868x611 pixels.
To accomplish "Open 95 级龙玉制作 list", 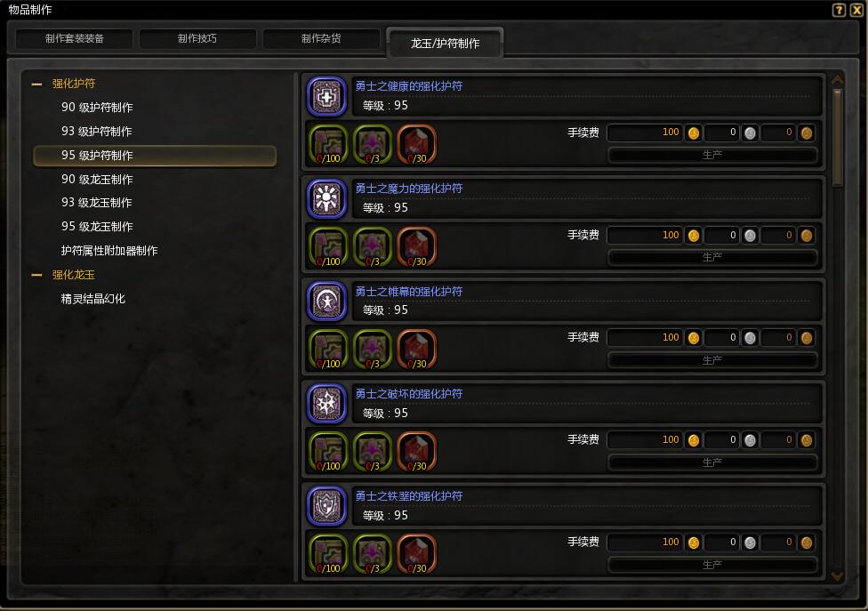I will click(97, 227).
